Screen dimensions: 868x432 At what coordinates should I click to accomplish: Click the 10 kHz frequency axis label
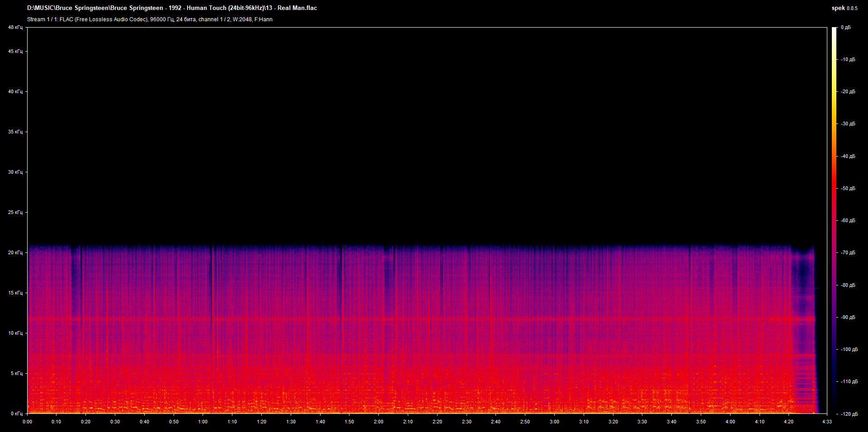click(15, 333)
